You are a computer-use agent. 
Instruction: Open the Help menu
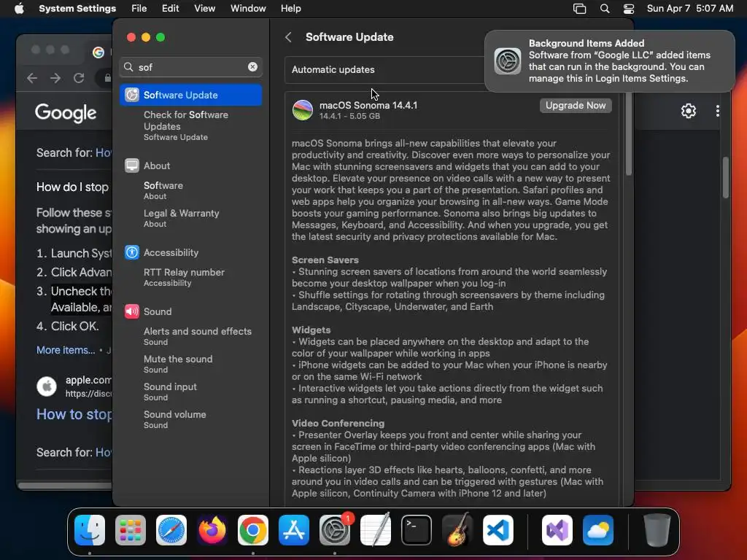coord(290,9)
